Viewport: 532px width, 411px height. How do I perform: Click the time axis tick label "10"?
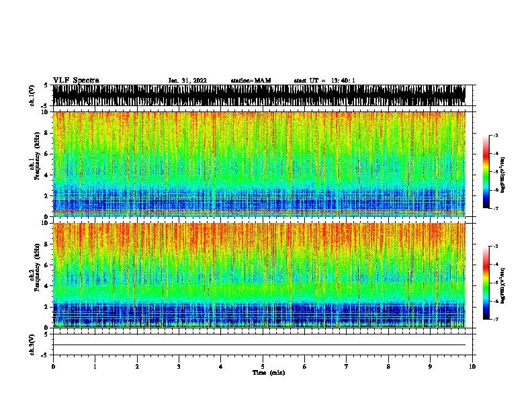click(472, 367)
